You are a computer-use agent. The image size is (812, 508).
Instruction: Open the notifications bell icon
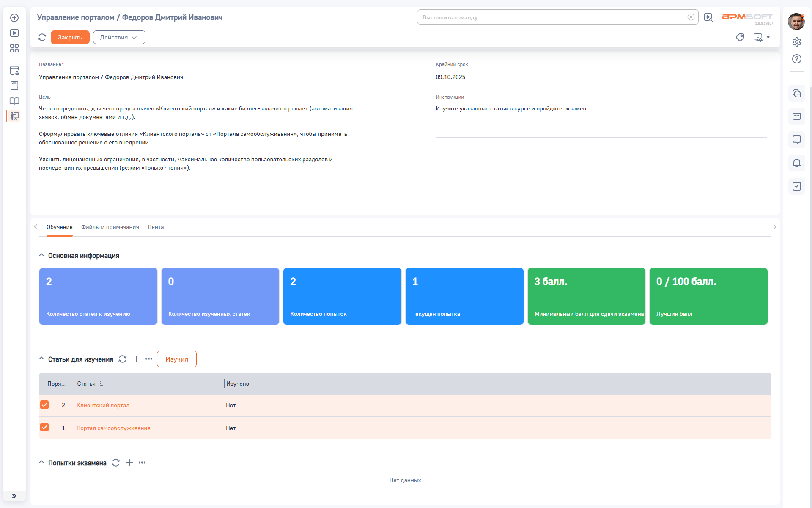796,163
